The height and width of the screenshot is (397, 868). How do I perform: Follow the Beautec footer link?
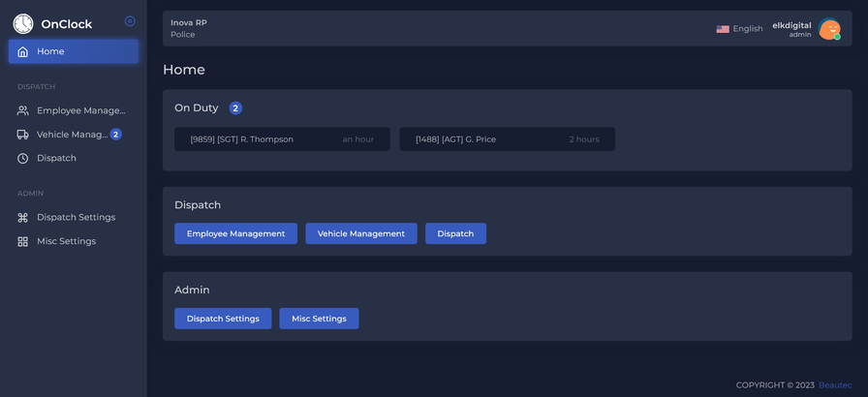click(835, 384)
